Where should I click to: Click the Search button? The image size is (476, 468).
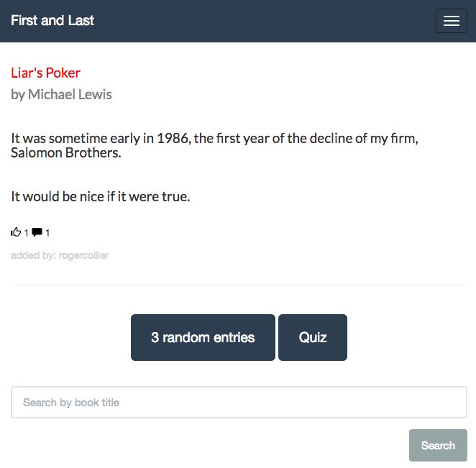[438, 445]
